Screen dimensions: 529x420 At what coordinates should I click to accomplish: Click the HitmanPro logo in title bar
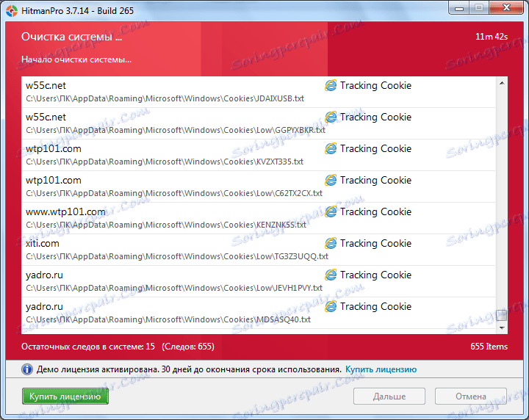click(12, 11)
